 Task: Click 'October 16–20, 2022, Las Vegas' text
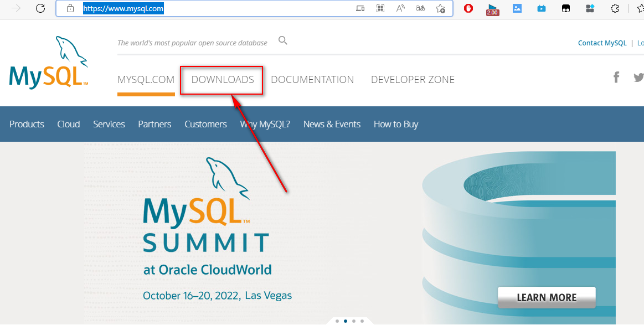pyautogui.click(x=217, y=296)
